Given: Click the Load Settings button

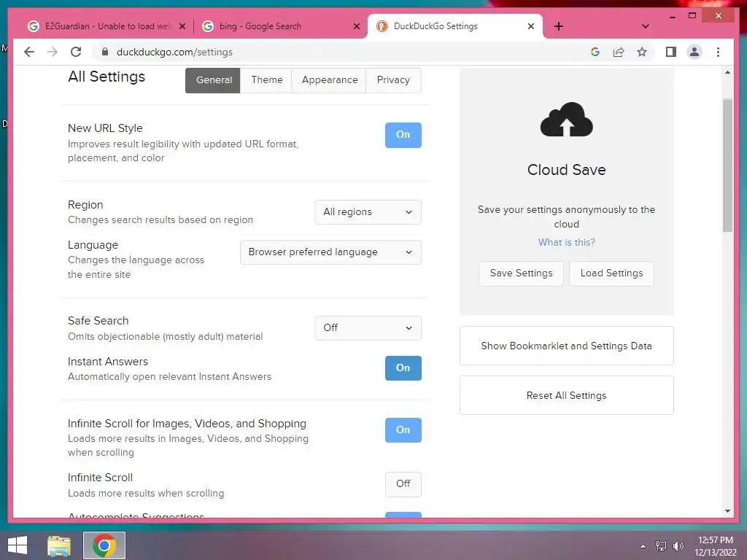Looking at the screenshot, I should tap(612, 273).
